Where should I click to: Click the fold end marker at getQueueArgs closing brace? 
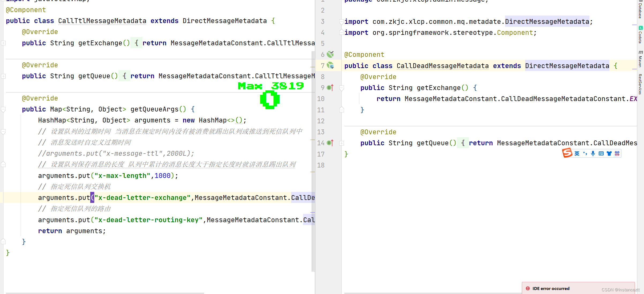tap(3, 241)
